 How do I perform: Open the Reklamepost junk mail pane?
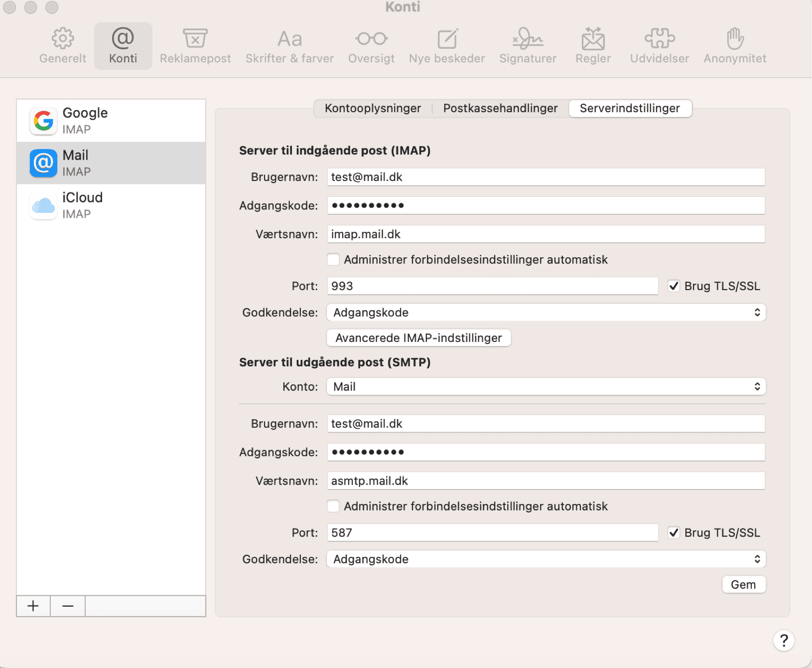tap(195, 46)
